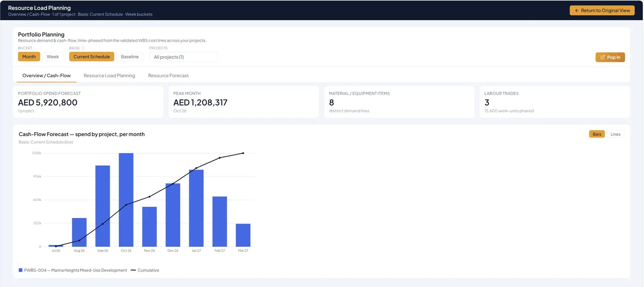Click the 'Resource Load Planning' header title

tap(39, 8)
